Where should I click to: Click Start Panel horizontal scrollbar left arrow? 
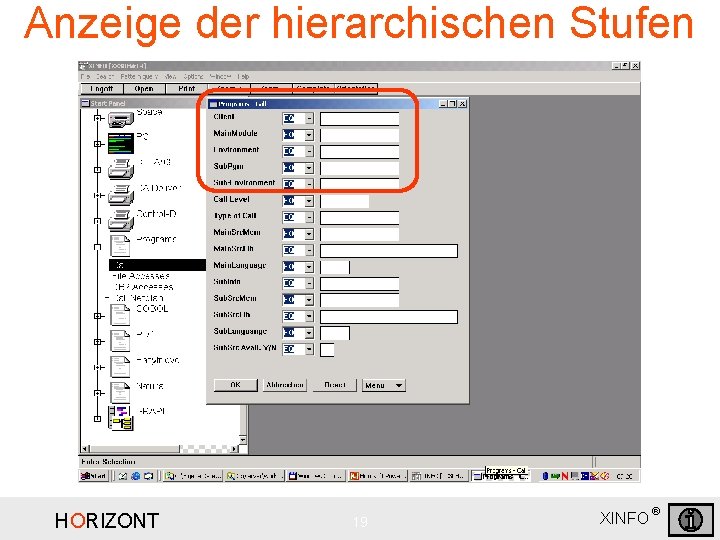point(84,449)
